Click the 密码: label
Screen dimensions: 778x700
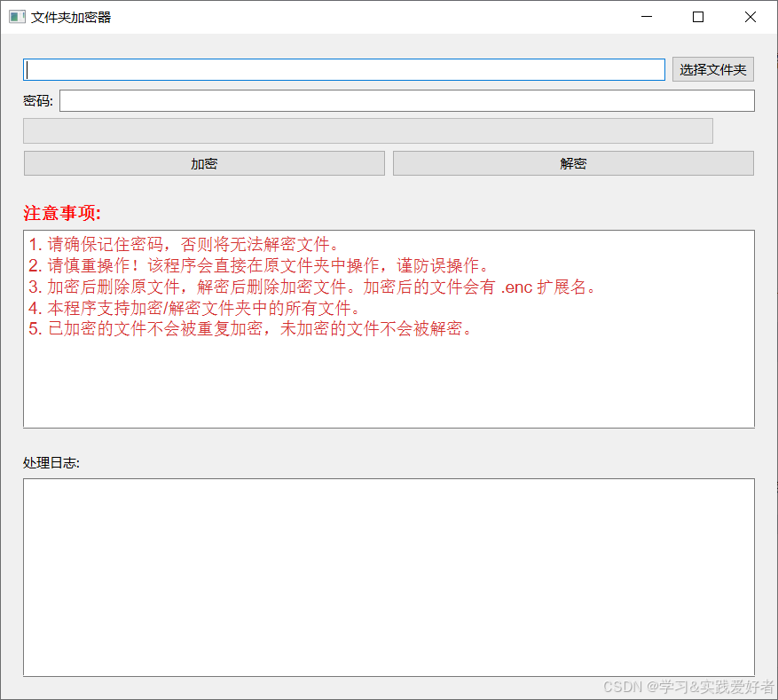[x=38, y=101]
